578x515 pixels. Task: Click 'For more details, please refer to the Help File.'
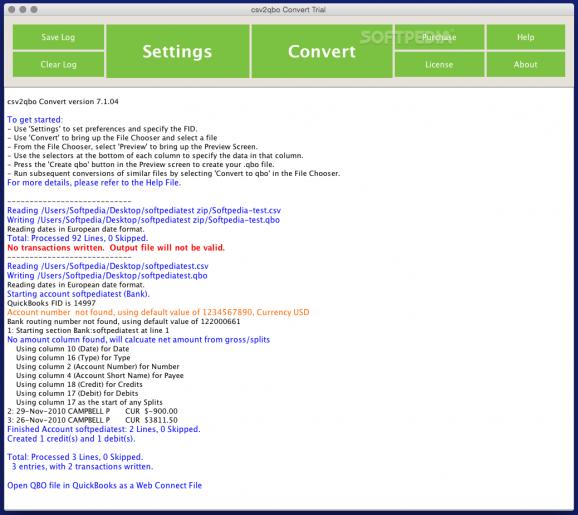[94, 183]
